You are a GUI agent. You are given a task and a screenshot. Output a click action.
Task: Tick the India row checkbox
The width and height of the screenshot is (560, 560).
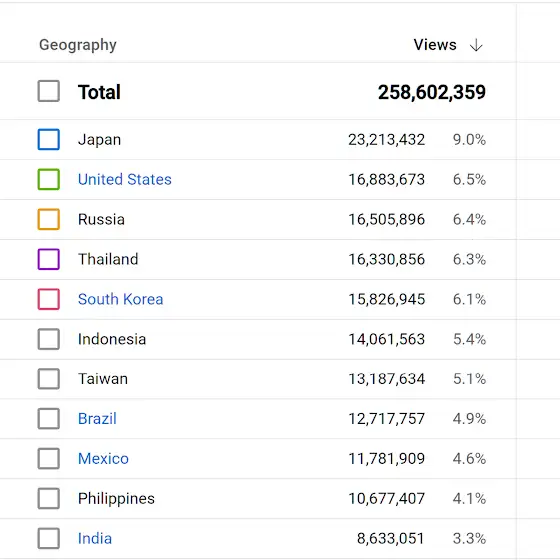pyautogui.click(x=49, y=538)
